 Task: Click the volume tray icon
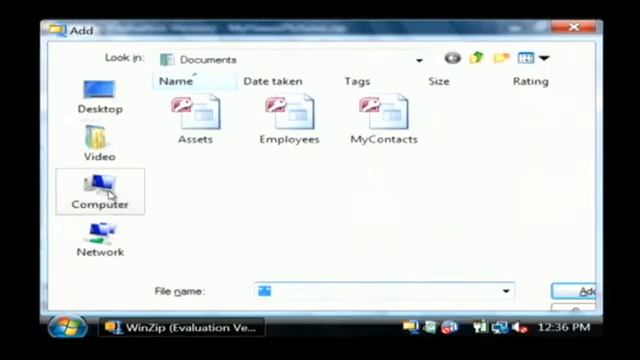click(520, 327)
